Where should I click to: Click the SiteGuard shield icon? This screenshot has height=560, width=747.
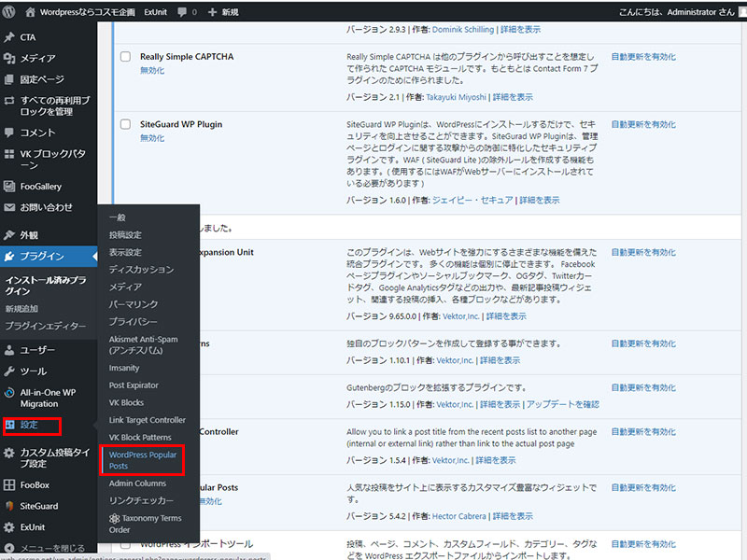(x=9, y=506)
